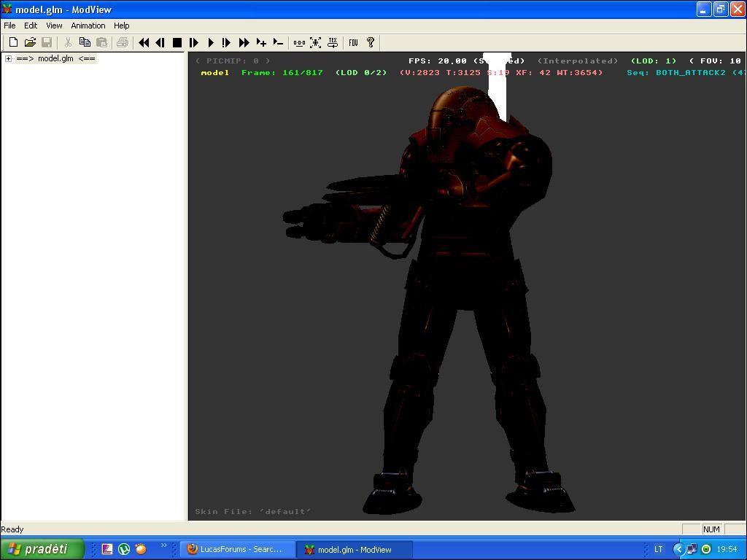Open the Animation menu

88,26
